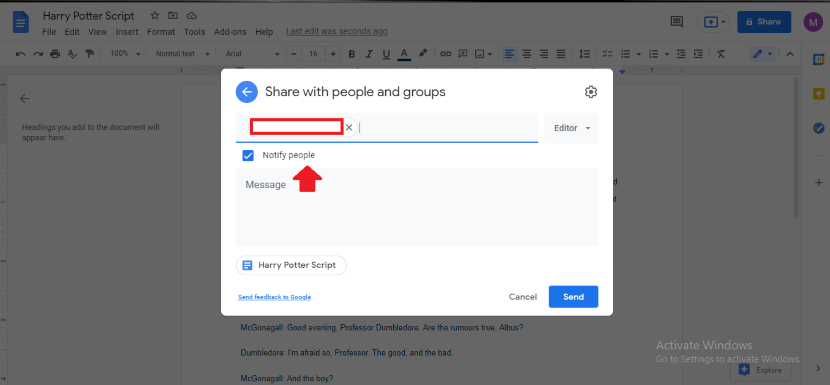Uncheck the Notify people checkbox
This screenshot has width=830, height=385.
click(248, 155)
